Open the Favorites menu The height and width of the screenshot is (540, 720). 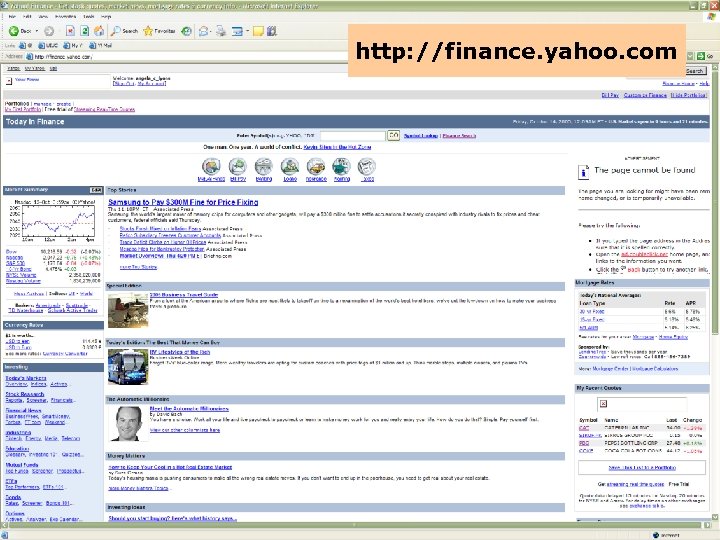(x=65, y=16)
